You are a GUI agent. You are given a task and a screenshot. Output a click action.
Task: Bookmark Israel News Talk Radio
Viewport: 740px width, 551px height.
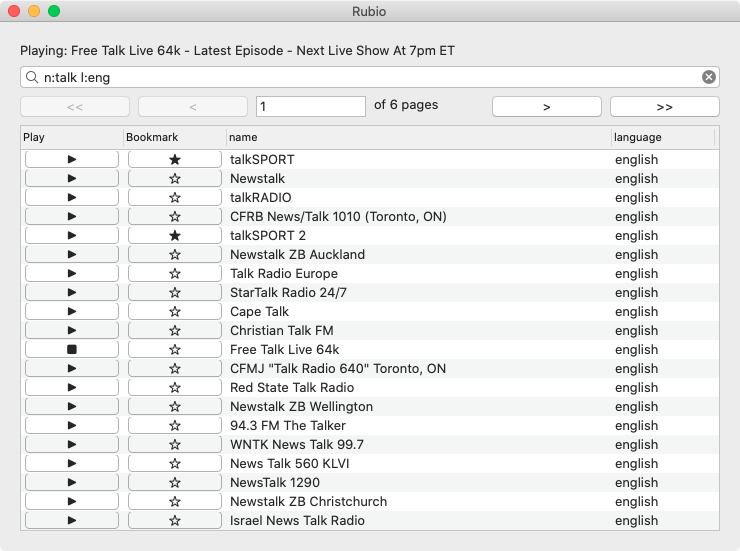click(x=175, y=520)
